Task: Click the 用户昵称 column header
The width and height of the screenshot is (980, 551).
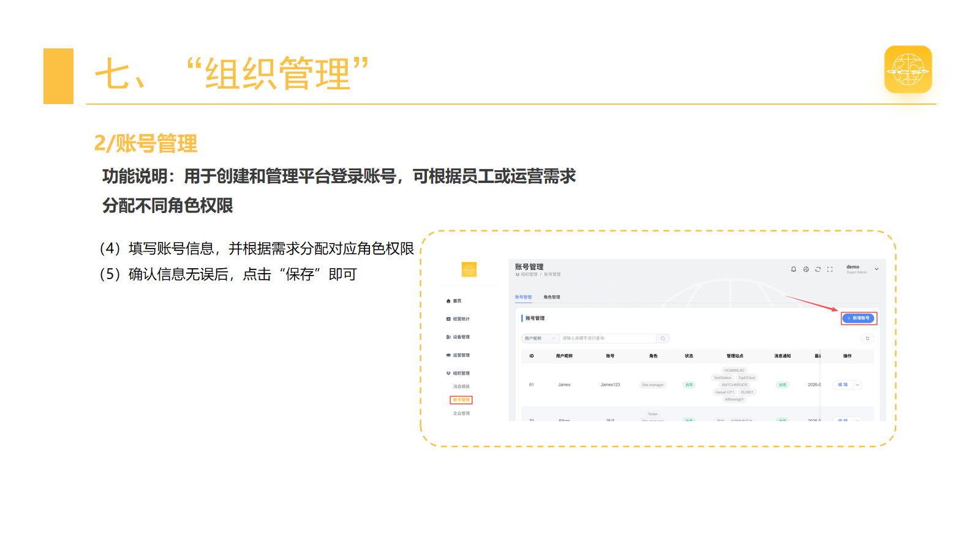Action: coord(564,356)
